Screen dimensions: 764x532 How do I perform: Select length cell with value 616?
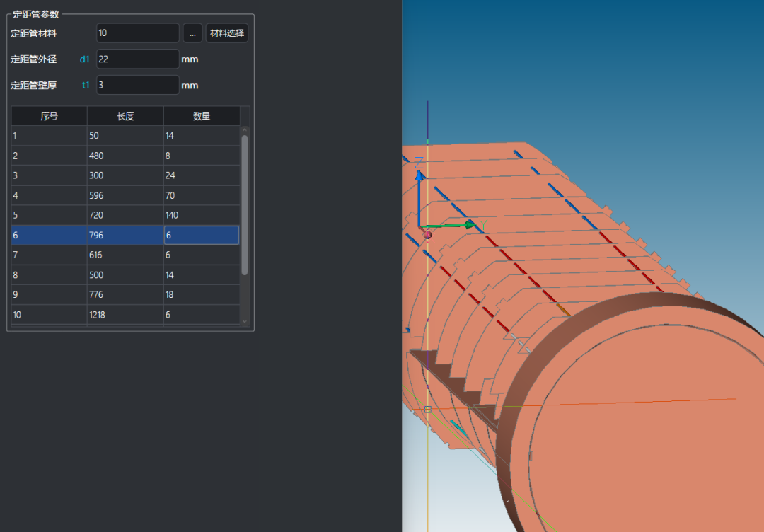coord(125,255)
